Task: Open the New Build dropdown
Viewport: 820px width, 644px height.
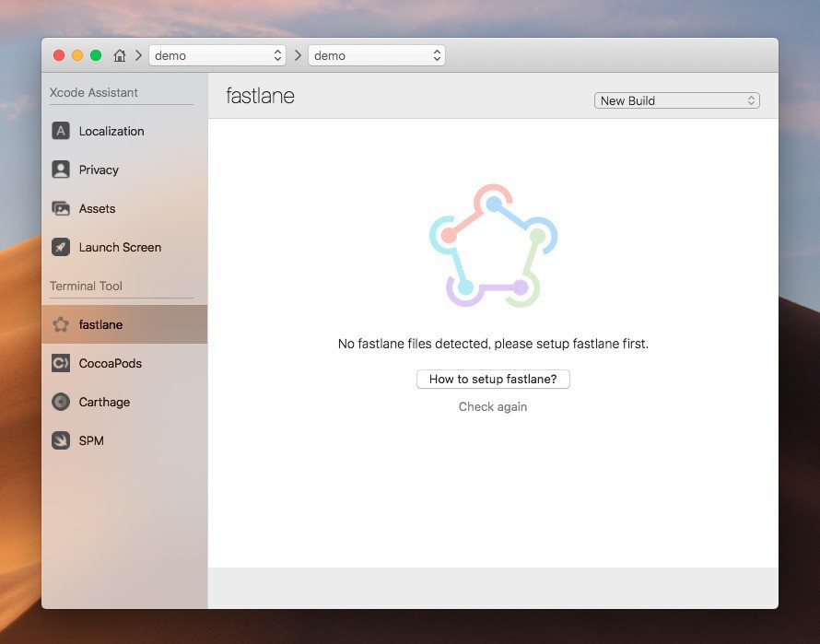Action: point(676,100)
